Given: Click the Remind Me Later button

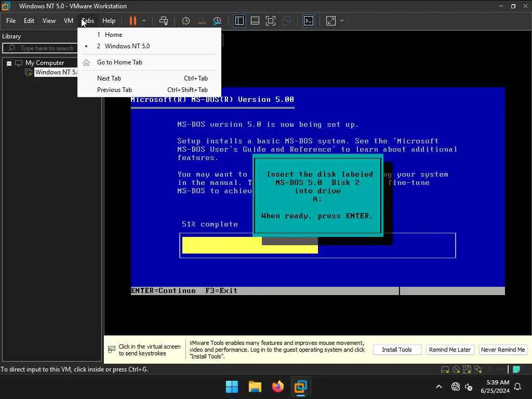Looking at the screenshot, I should pos(449,350).
